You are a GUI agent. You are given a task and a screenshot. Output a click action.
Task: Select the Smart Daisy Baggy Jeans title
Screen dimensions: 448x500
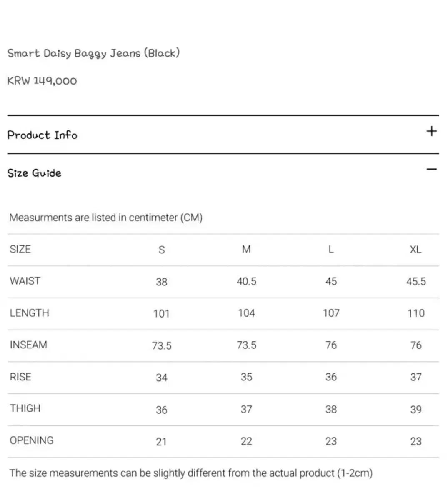pyautogui.click(x=93, y=53)
